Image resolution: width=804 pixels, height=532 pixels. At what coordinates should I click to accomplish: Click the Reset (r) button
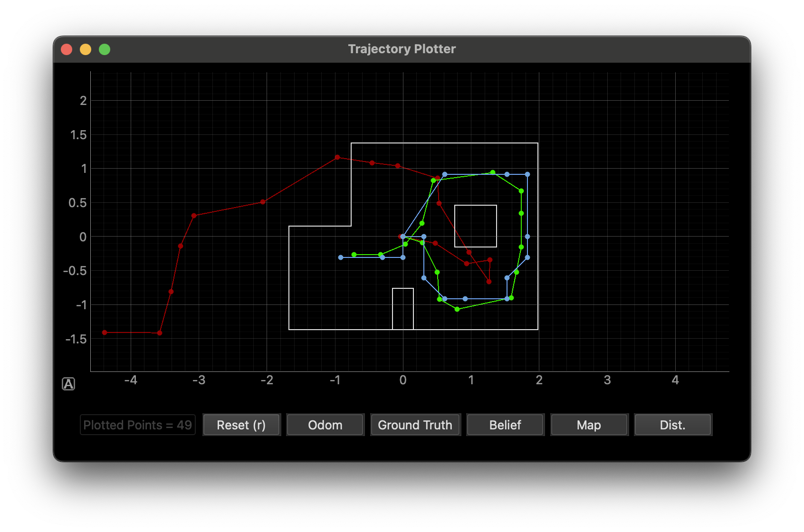241,425
